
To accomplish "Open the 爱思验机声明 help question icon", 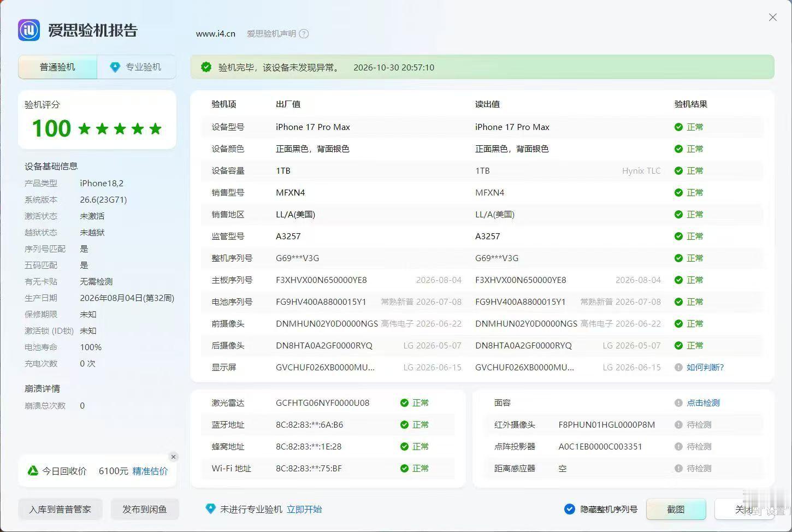I will coord(304,34).
